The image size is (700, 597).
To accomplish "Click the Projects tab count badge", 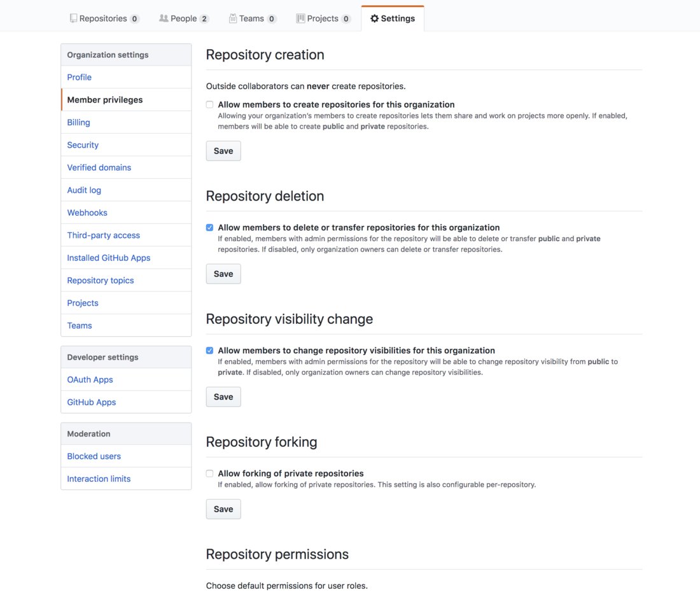I will tap(346, 18).
